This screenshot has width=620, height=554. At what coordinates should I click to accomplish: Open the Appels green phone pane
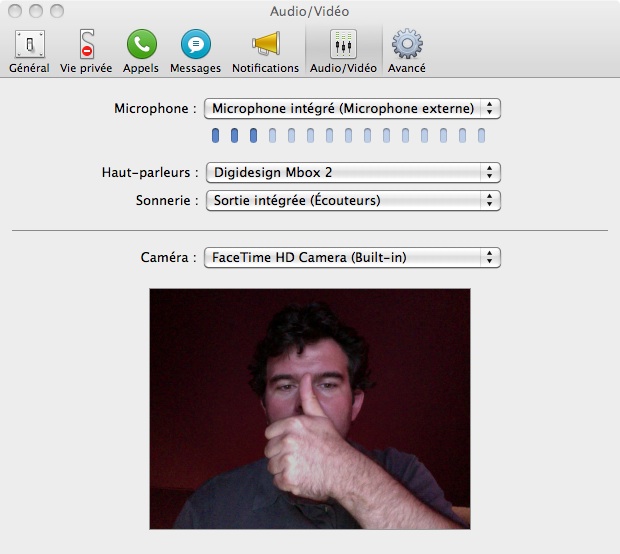[x=141, y=50]
